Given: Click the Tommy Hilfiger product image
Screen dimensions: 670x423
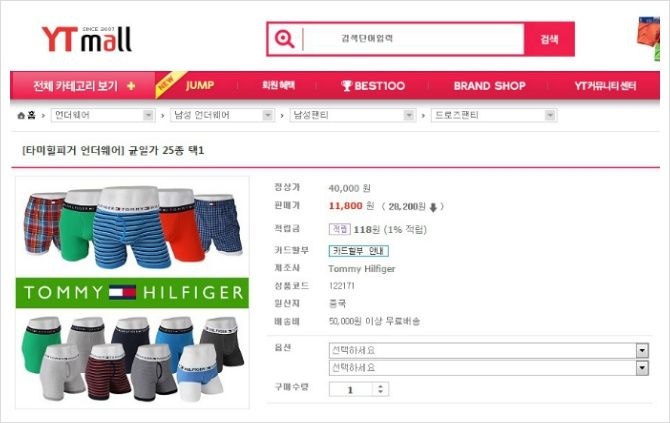Looking at the screenshot, I should click(x=132, y=292).
